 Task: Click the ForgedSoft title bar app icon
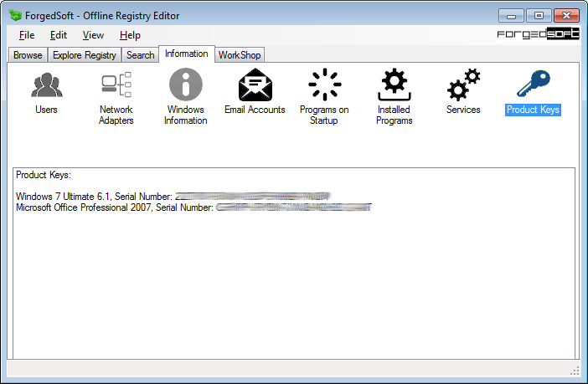click(15, 15)
